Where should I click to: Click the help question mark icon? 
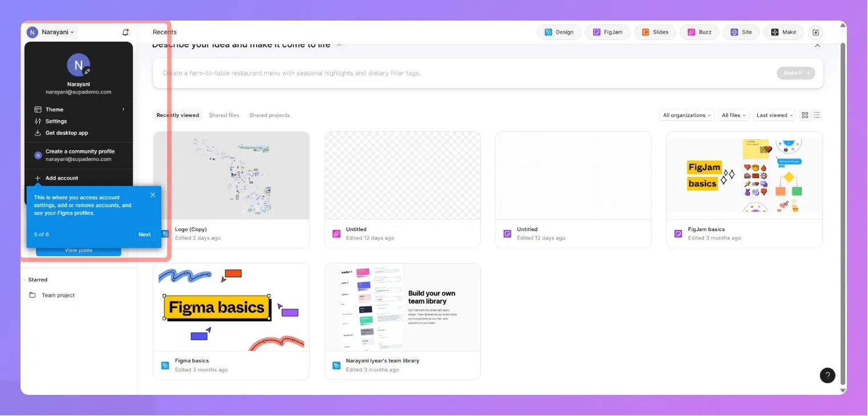(x=827, y=375)
